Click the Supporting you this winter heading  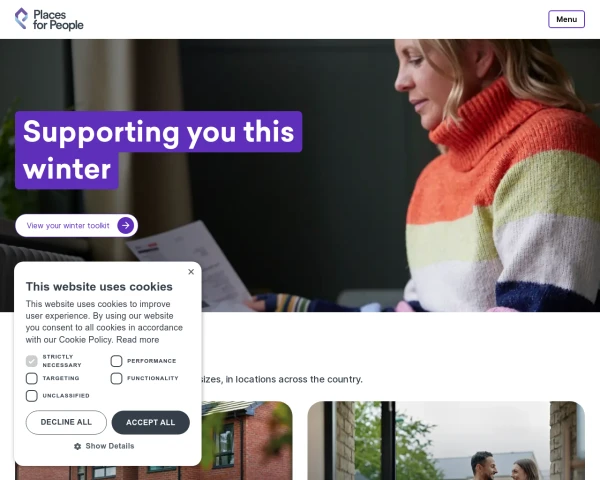coord(158,150)
